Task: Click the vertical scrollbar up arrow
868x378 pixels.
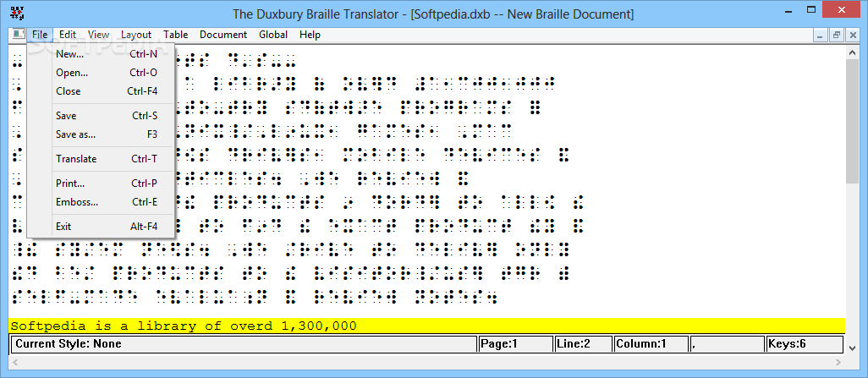Action: [853, 52]
